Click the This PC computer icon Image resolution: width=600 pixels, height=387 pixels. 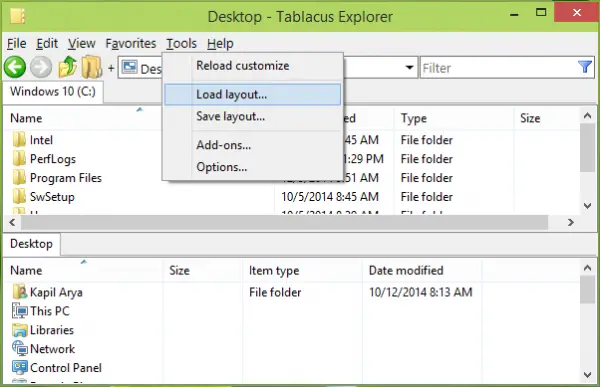[x=20, y=311]
